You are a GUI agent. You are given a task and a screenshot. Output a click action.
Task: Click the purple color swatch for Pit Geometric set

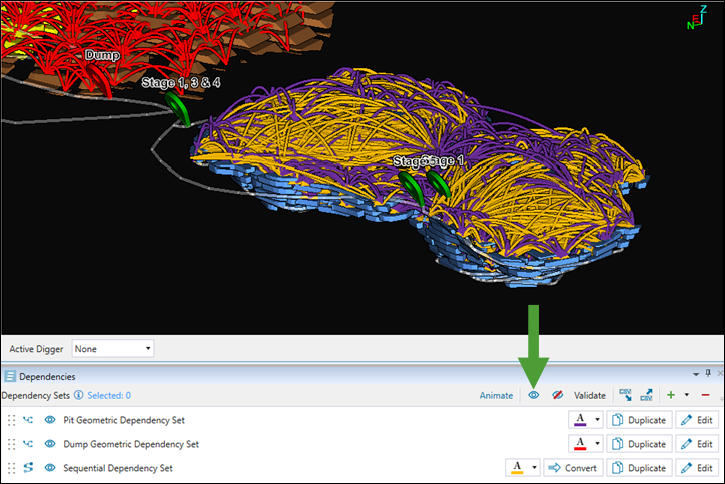(580, 420)
